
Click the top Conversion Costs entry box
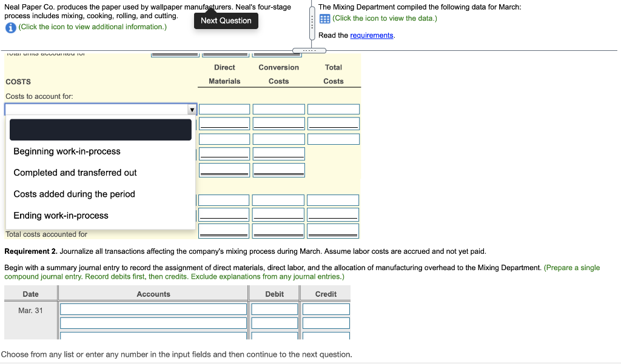tap(278, 109)
